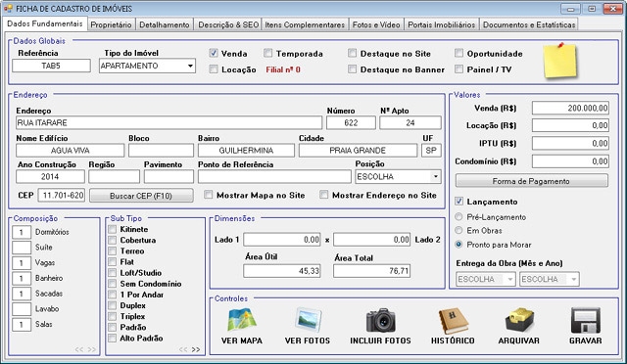The height and width of the screenshot is (364, 627).
Task: Click the Ponto de Referência field
Action: 274,176
